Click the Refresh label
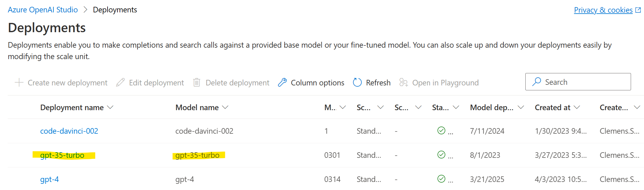This screenshot has width=644, height=190. click(378, 83)
